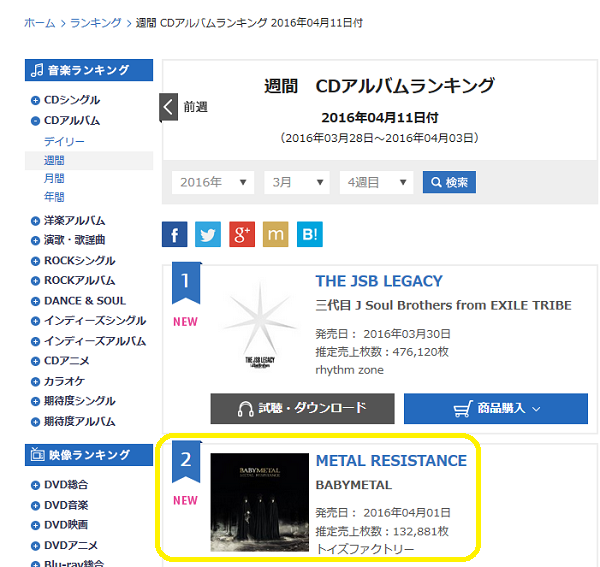Open the 2016年 year dropdown
Image resolution: width=600 pixels, height=567 pixels.
click(x=213, y=182)
